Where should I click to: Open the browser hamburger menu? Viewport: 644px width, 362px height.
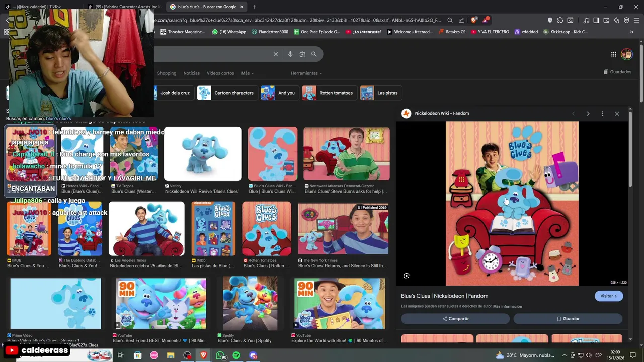point(636,20)
